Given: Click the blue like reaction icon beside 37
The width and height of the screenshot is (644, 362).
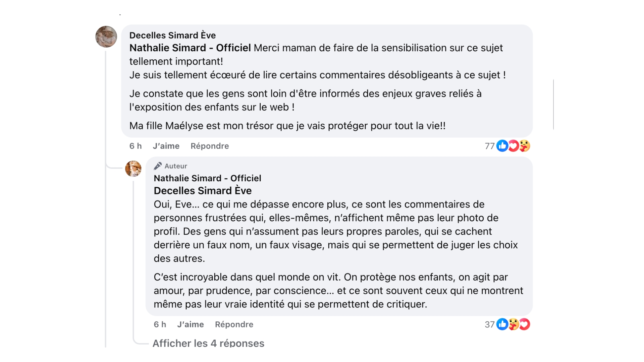Looking at the screenshot, I should coord(502,324).
